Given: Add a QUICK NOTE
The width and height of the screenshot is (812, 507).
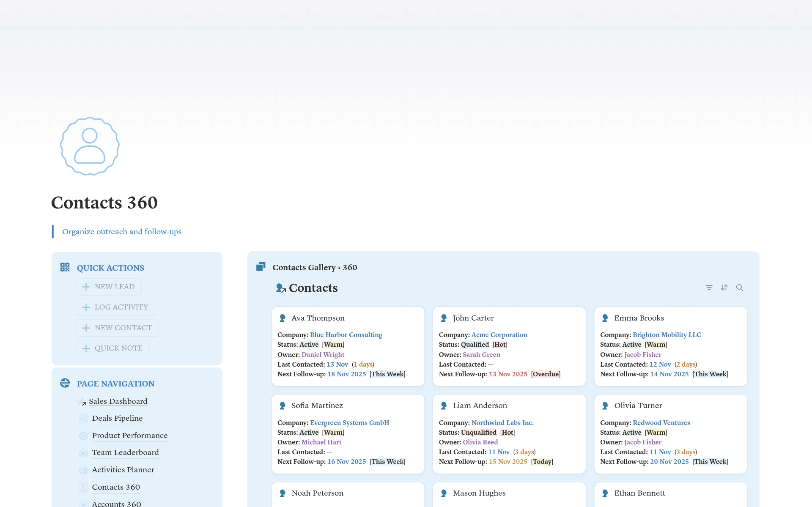Looking at the screenshot, I should tap(112, 348).
